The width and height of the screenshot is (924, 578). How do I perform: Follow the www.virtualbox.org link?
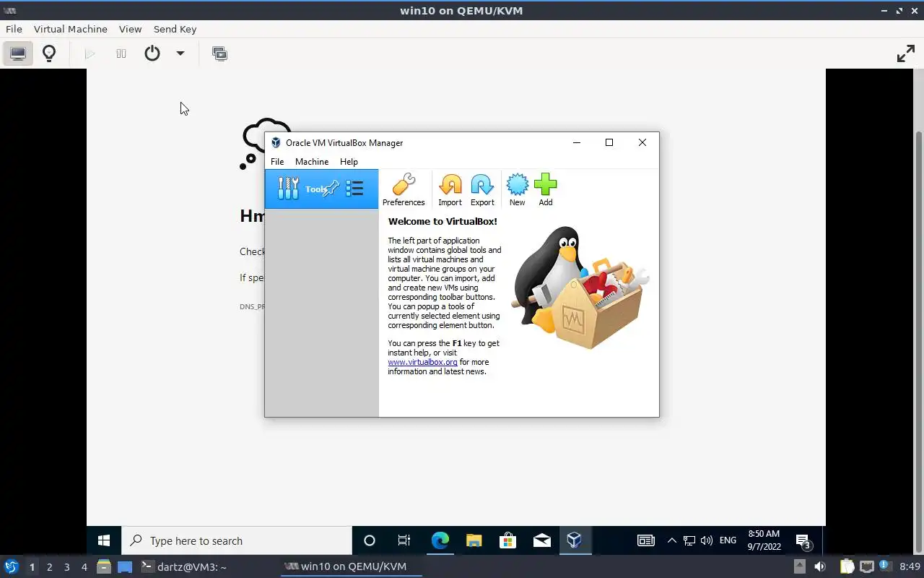pyautogui.click(x=422, y=362)
